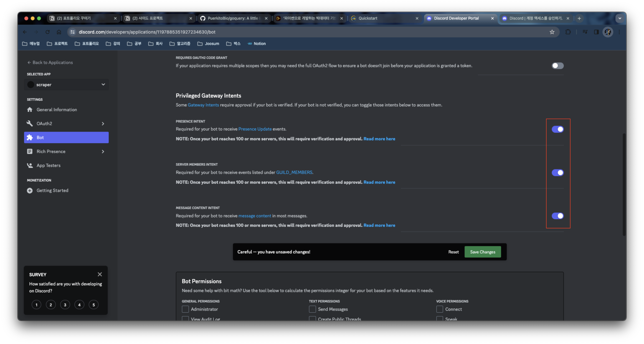Disable the Presence Intent toggle
This screenshot has height=344, width=644.
point(557,129)
